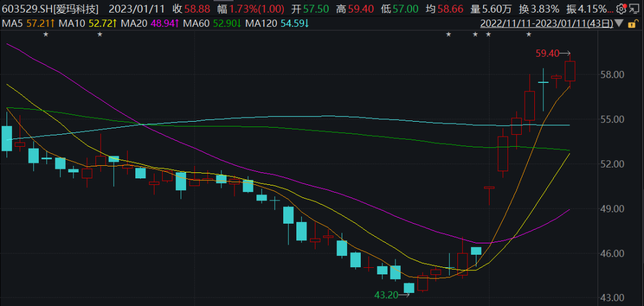
Task: Select the MA20 48.94 indicator label
Action: coord(150,24)
